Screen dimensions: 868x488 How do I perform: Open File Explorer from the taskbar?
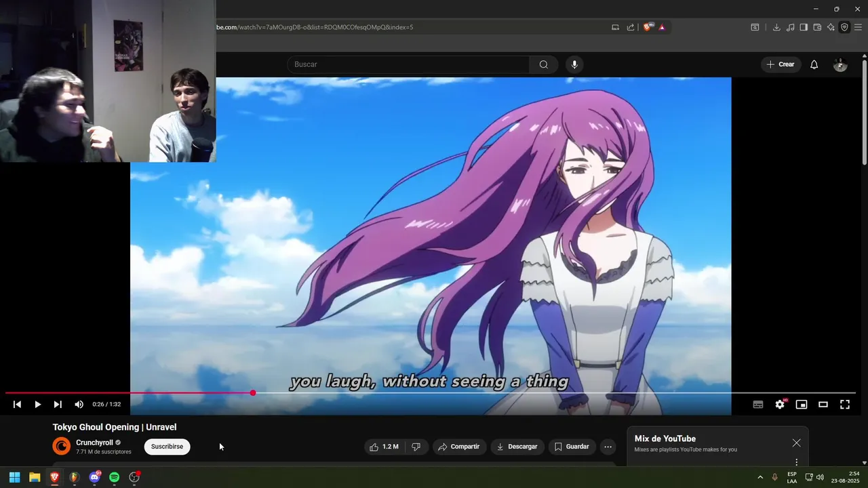tap(35, 477)
